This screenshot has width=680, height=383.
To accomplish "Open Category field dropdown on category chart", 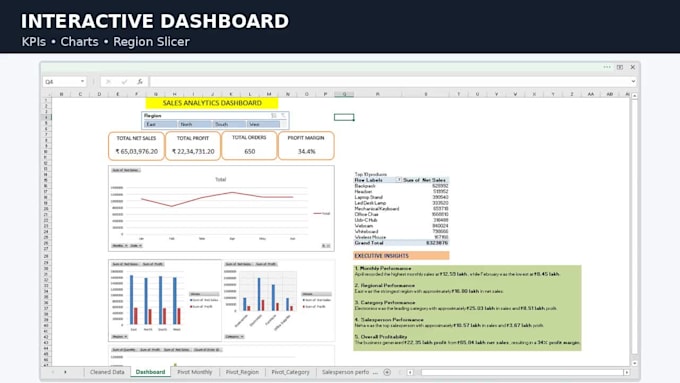I will [235, 337].
